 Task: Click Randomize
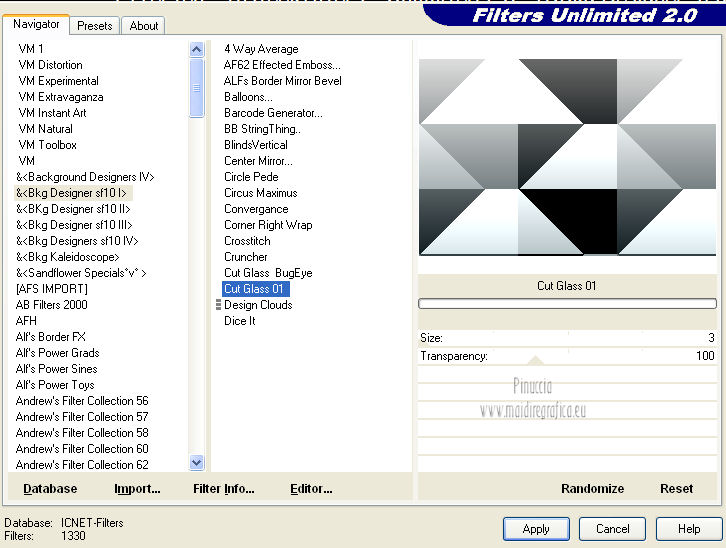click(x=592, y=489)
